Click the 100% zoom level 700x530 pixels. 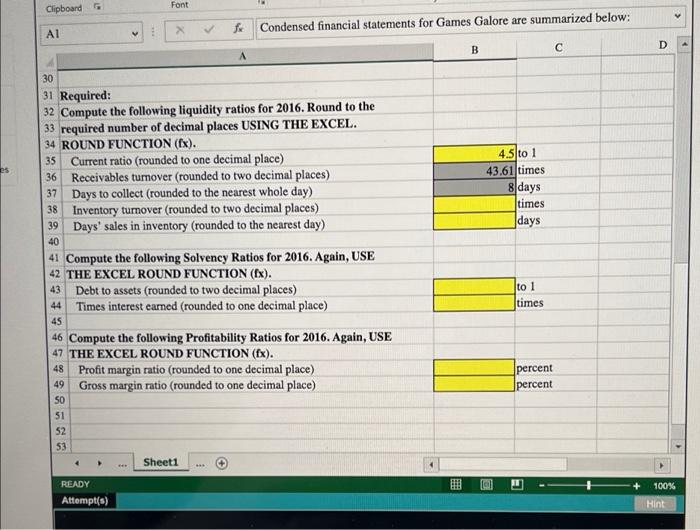tap(664, 486)
